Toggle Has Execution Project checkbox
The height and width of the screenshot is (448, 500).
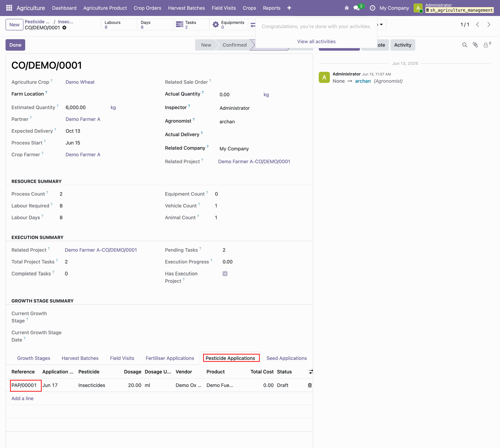225,273
